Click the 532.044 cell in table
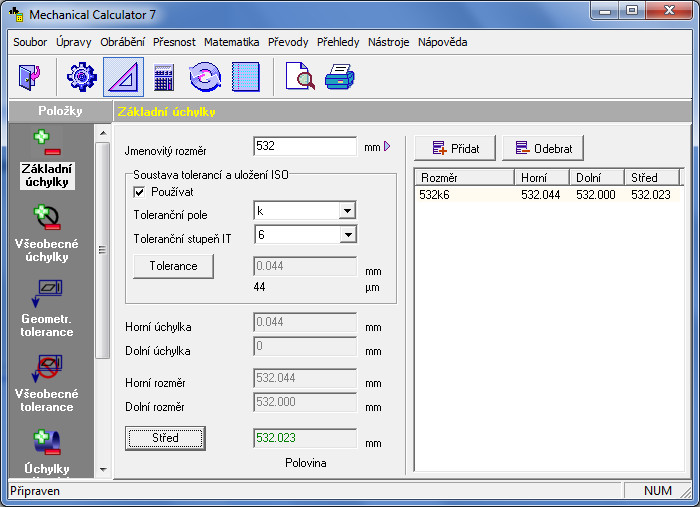The width and height of the screenshot is (700, 507). pos(541,195)
